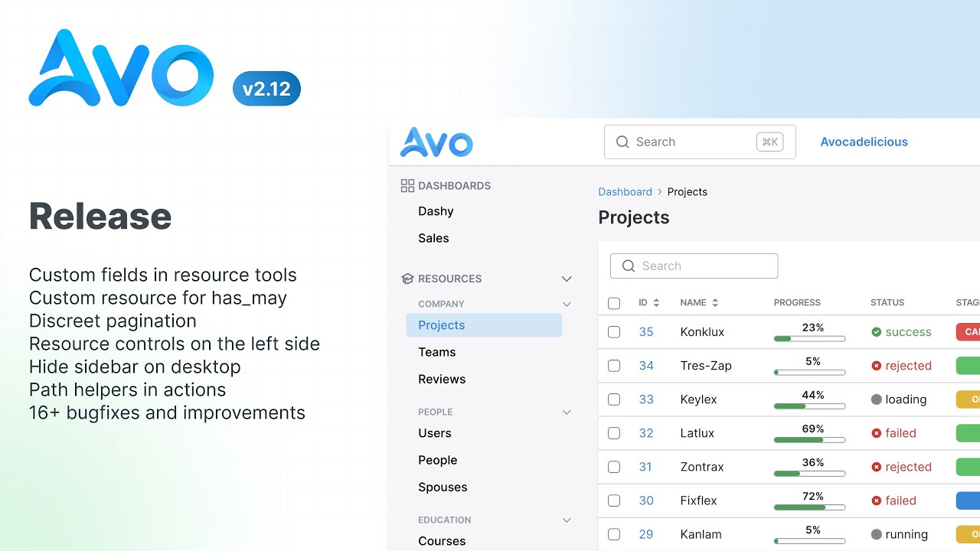Collapse the Company group chevron
The width and height of the screenshot is (980, 551).
(x=567, y=304)
